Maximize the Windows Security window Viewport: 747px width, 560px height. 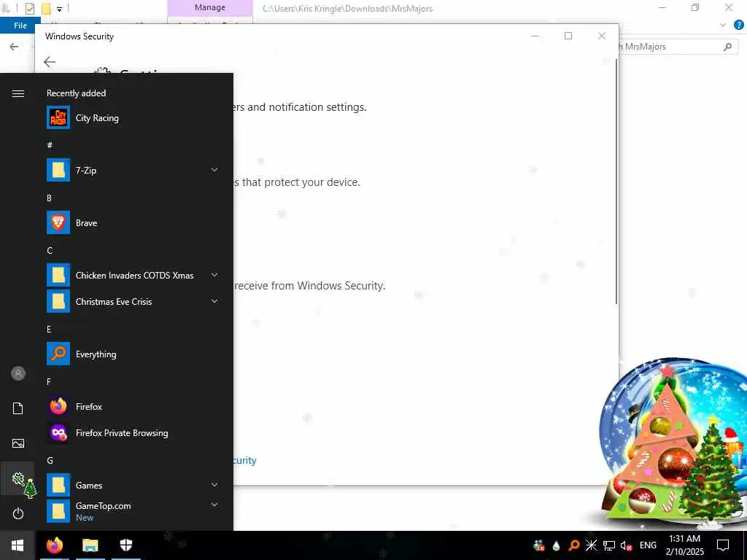(x=568, y=36)
